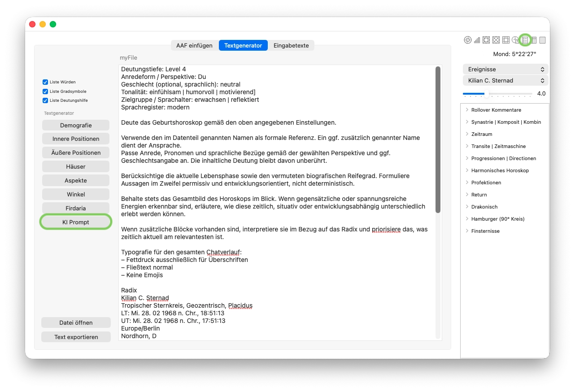Open the Ereignisse dropdown
The width and height of the screenshot is (575, 392).
(x=505, y=69)
